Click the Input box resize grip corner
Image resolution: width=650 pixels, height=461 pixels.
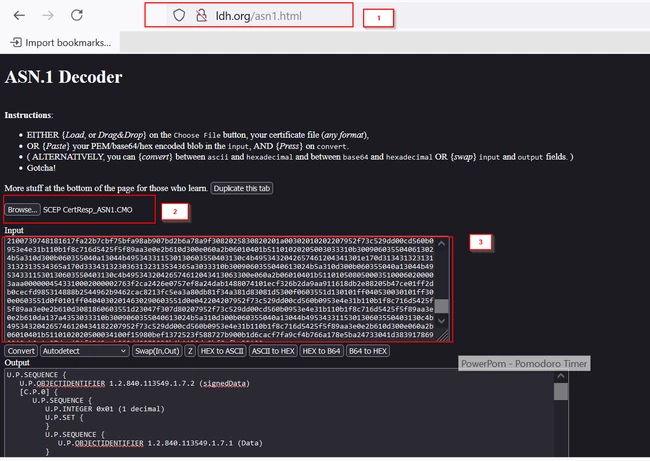coord(443,335)
